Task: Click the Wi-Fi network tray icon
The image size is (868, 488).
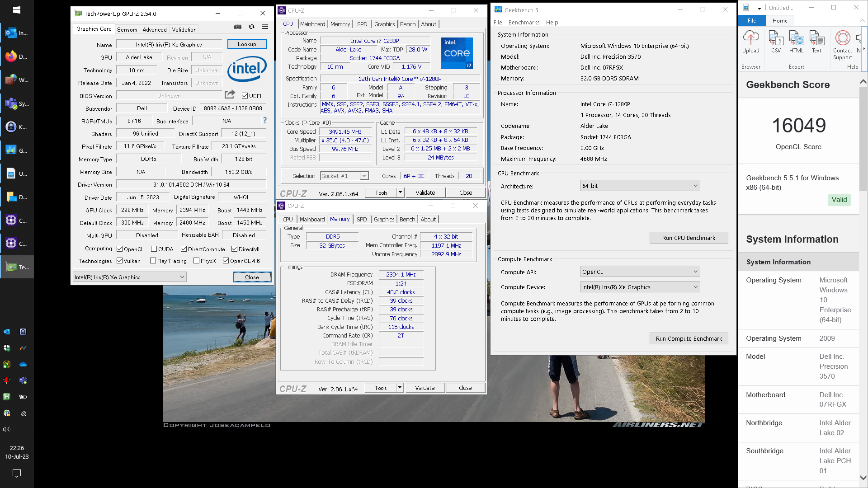Action: coord(23,413)
